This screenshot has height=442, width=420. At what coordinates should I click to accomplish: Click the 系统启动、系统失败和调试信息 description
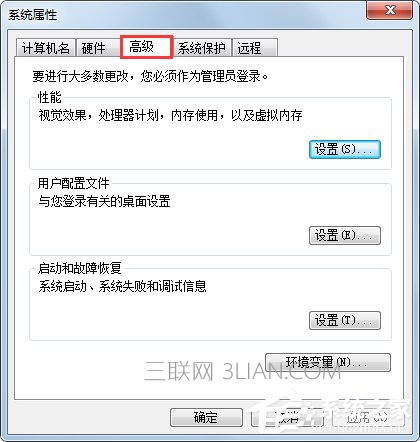122,286
